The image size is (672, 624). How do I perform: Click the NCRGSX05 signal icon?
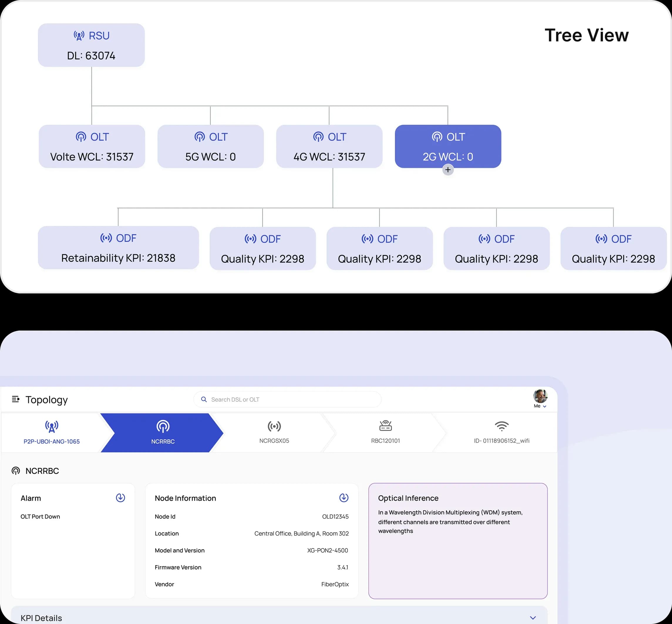(x=274, y=426)
